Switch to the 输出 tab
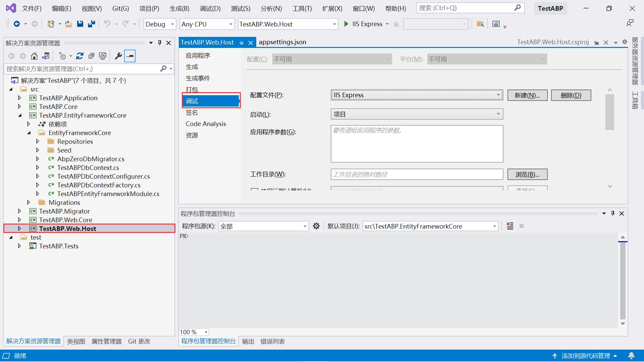This screenshot has width=644, height=362. 248,341
